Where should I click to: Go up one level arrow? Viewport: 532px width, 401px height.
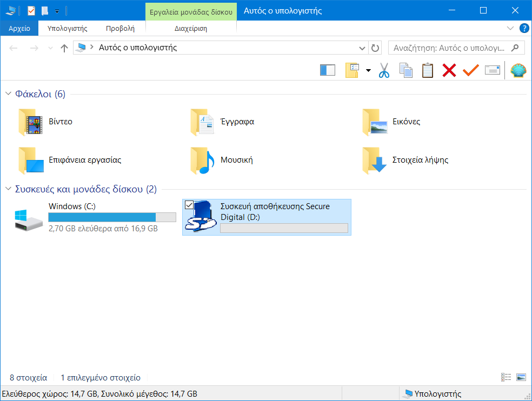pos(64,48)
